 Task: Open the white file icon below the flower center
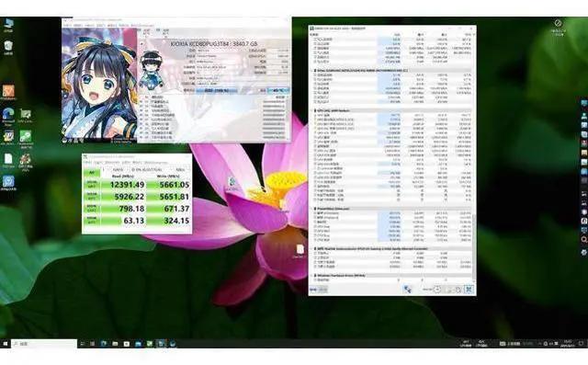(300, 251)
